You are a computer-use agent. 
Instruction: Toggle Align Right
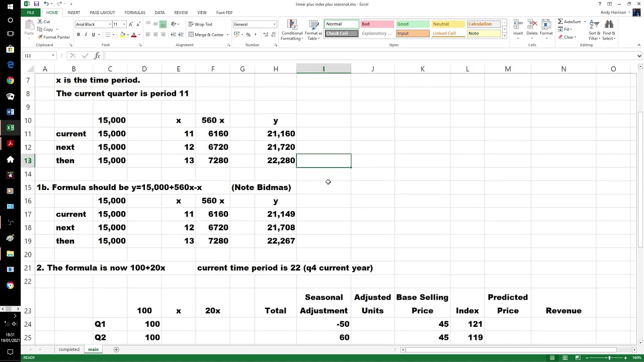tap(163, 35)
